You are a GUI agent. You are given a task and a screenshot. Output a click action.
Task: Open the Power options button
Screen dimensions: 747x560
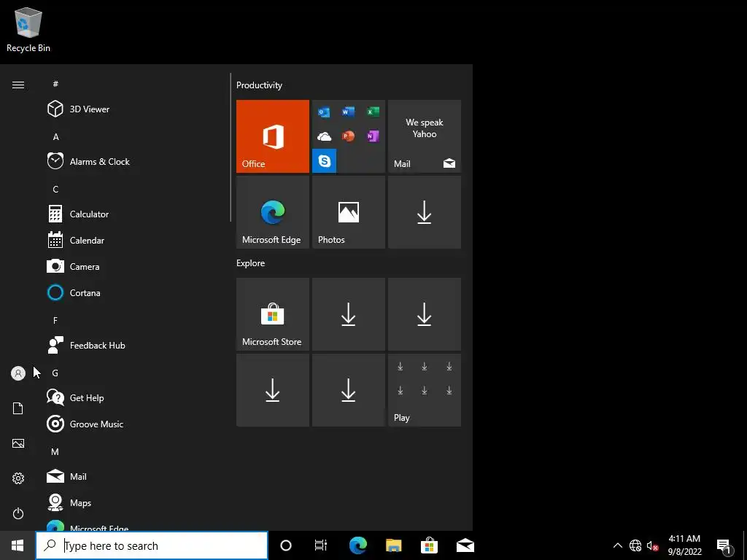tap(18, 513)
